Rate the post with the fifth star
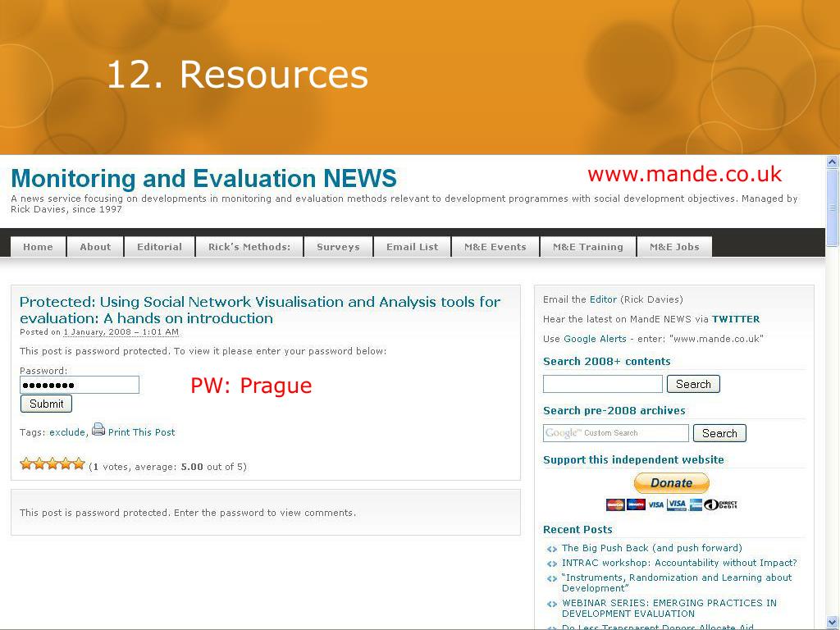 coord(79,464)
